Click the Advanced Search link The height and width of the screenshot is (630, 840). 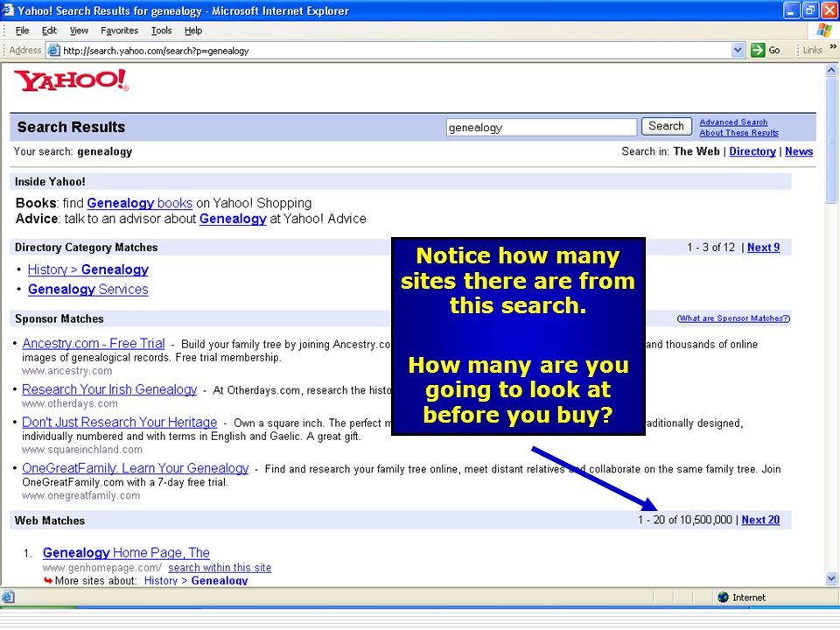pos(733,122)
